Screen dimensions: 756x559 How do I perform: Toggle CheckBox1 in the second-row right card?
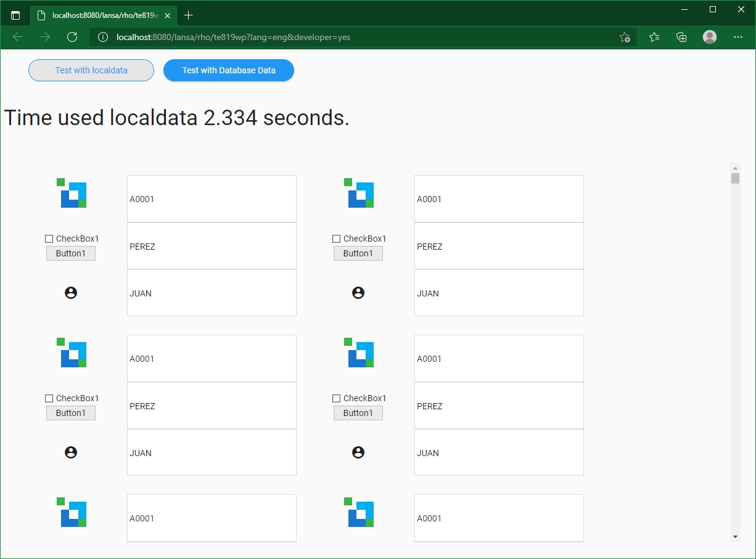[x=337, y=398]
